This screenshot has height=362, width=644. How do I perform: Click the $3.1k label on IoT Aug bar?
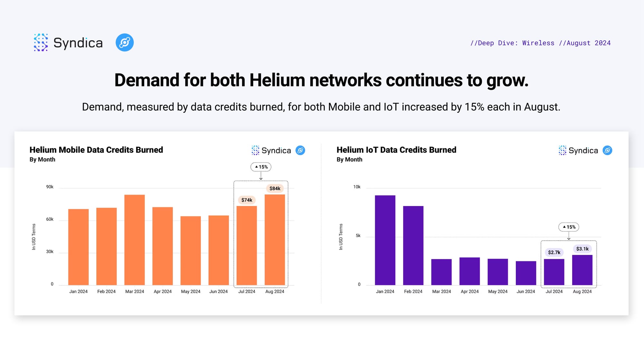point(582,249)
